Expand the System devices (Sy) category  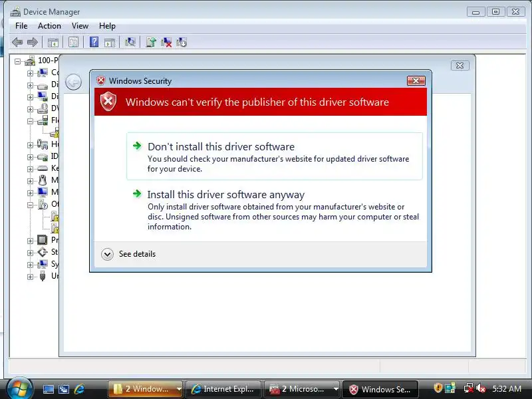[30, 265]
